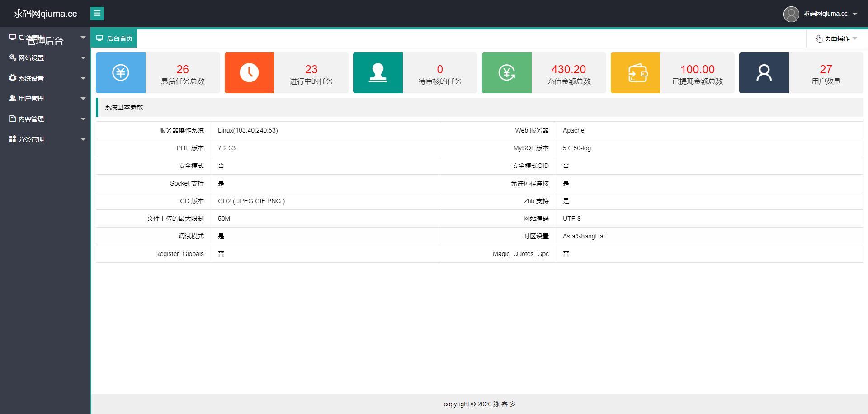Click the 求码网qiuma.cc logo title
Image resolution: width=868 pixels, height=414 pixels.
pyautogui.click(x=45, y=14)
